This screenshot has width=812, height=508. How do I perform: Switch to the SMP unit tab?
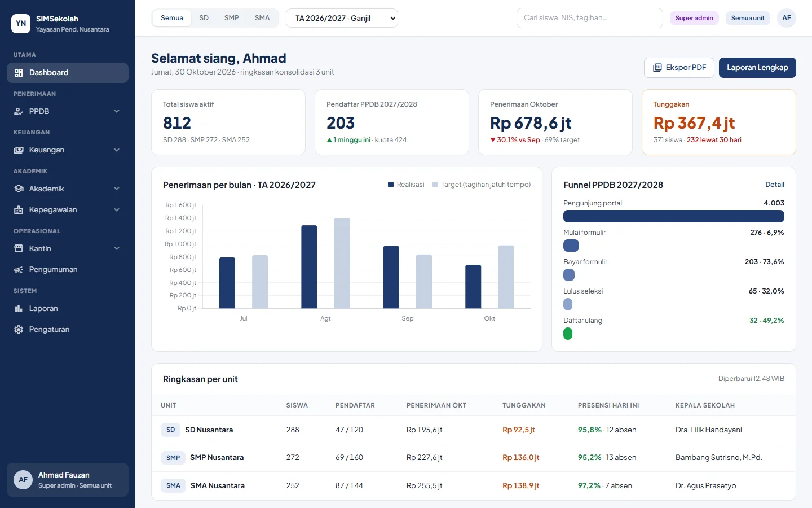232,18
